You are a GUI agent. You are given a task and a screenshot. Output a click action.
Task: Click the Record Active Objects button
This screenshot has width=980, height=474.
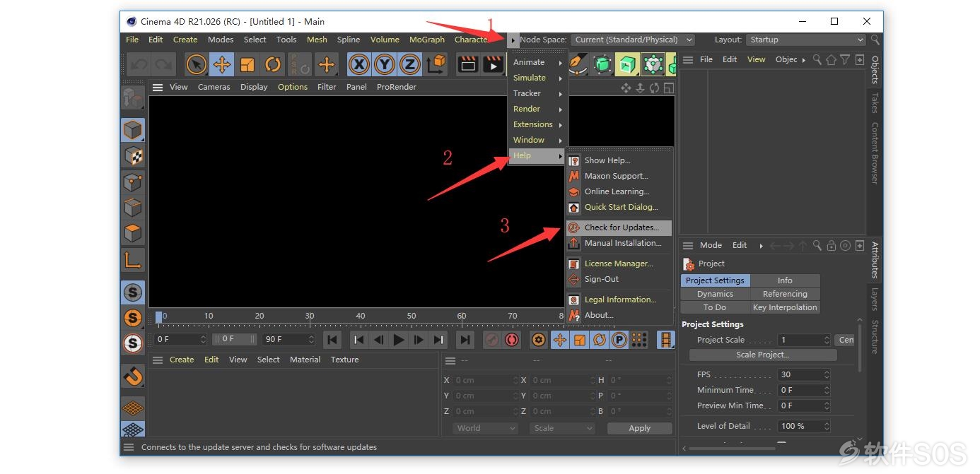click(492, 340)
